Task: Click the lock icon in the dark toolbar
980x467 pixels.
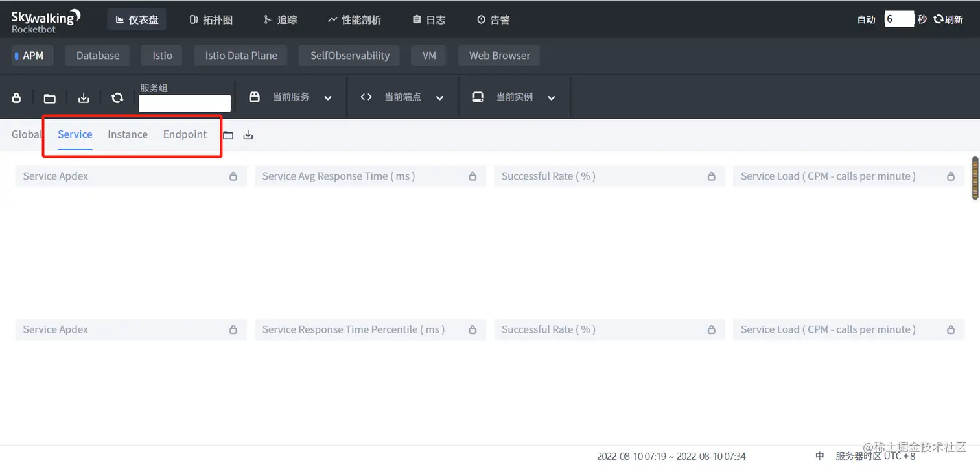Action: pos(17,98)
